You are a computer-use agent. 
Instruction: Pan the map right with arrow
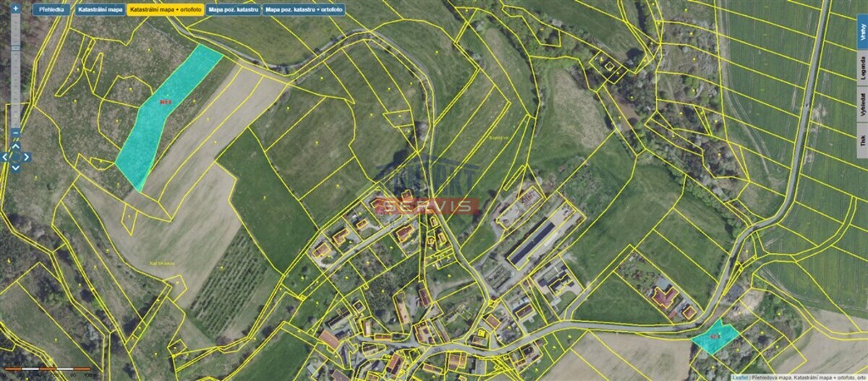[x=27, y=156]
